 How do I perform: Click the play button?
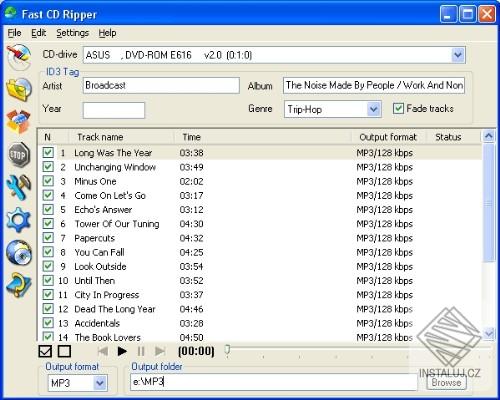(122, 351)
